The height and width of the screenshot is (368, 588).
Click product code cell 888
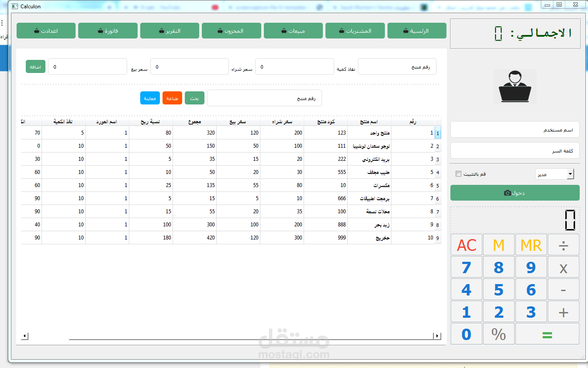(325, 225)
